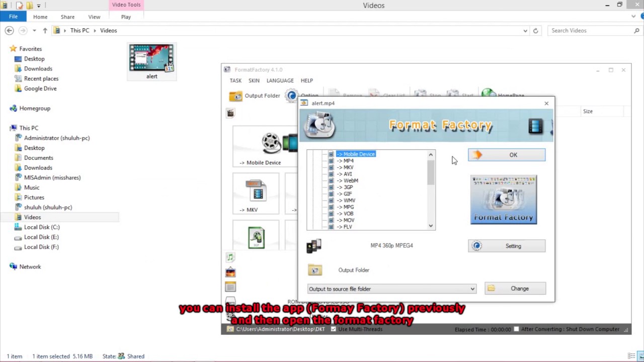Click format list scroll-up arrow
The image size is (644, 362).
click(x=431, y=154)
